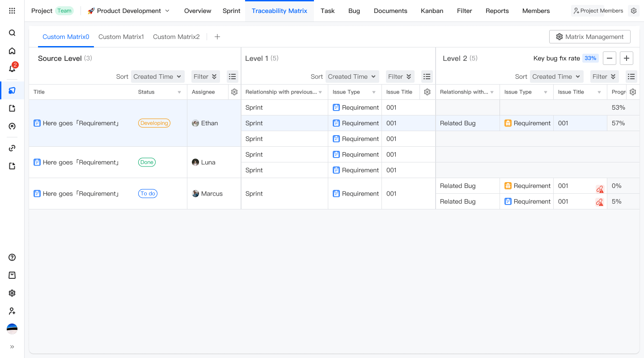Open Level 1 list view icon
Viewport: 644px width, 358px height.
click(x=427, y=77)
